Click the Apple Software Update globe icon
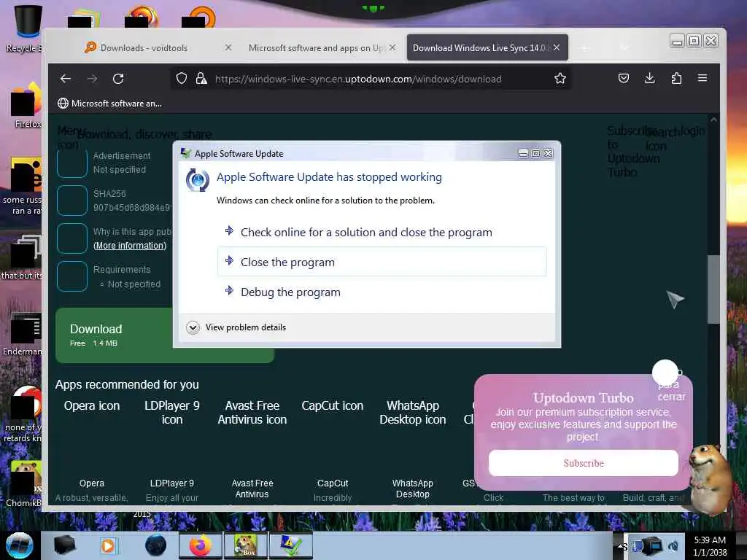This screenshot has width=747, height=560. [x=197, y=180]
